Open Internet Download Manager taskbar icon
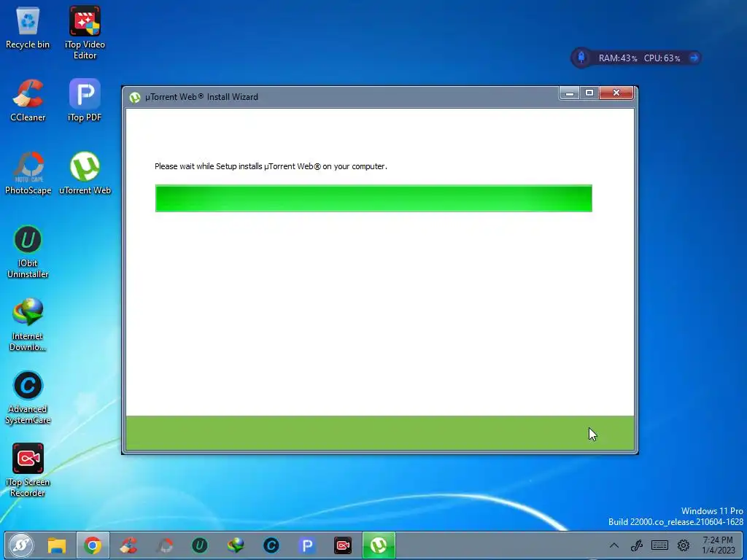Image resolution: width=747 pixels, height=560 pixels. coord(236,545)
